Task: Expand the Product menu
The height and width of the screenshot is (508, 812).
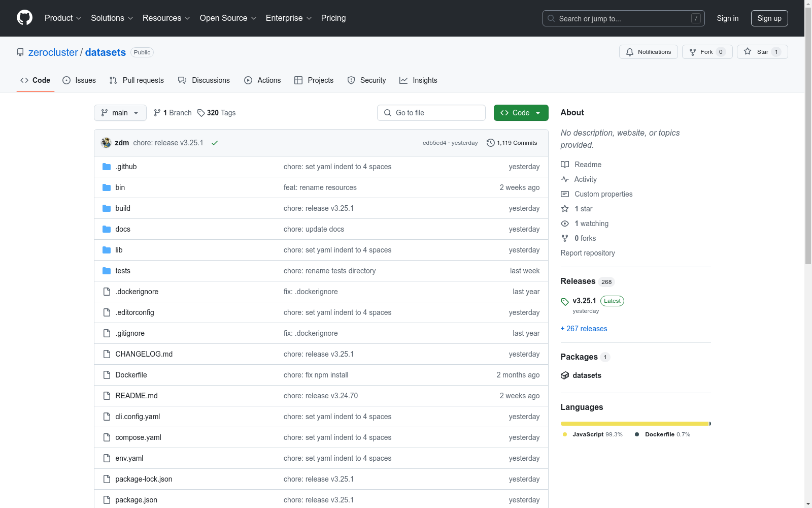Action: pyautogui.click(x=63, y=18)
